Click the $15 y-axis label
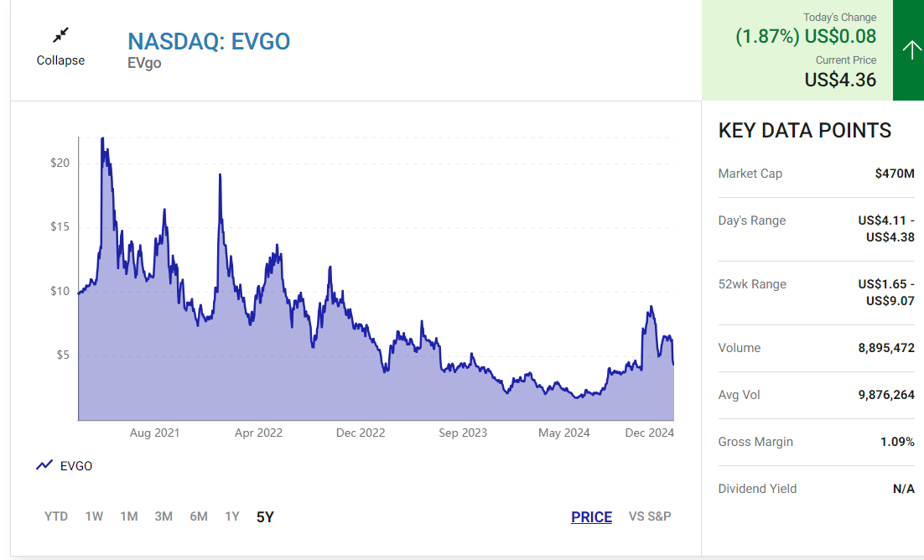The image size is (924, 560). click(60, 226)
